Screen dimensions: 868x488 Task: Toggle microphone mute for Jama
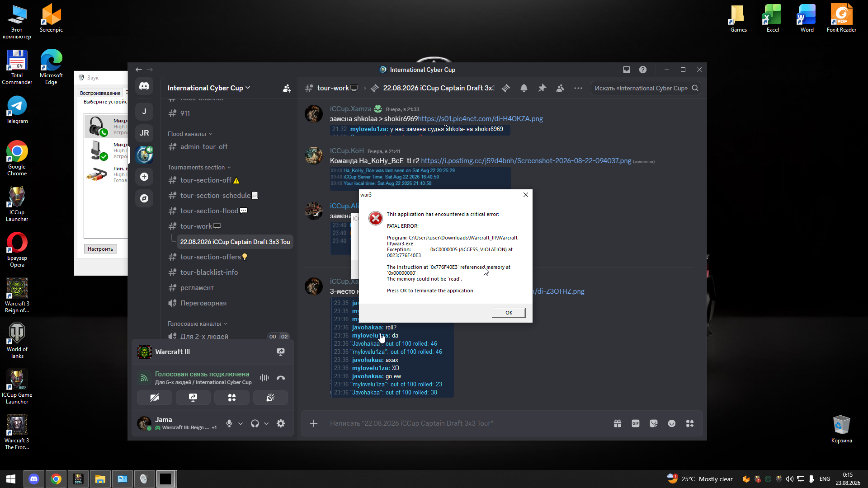click(229, 423)
